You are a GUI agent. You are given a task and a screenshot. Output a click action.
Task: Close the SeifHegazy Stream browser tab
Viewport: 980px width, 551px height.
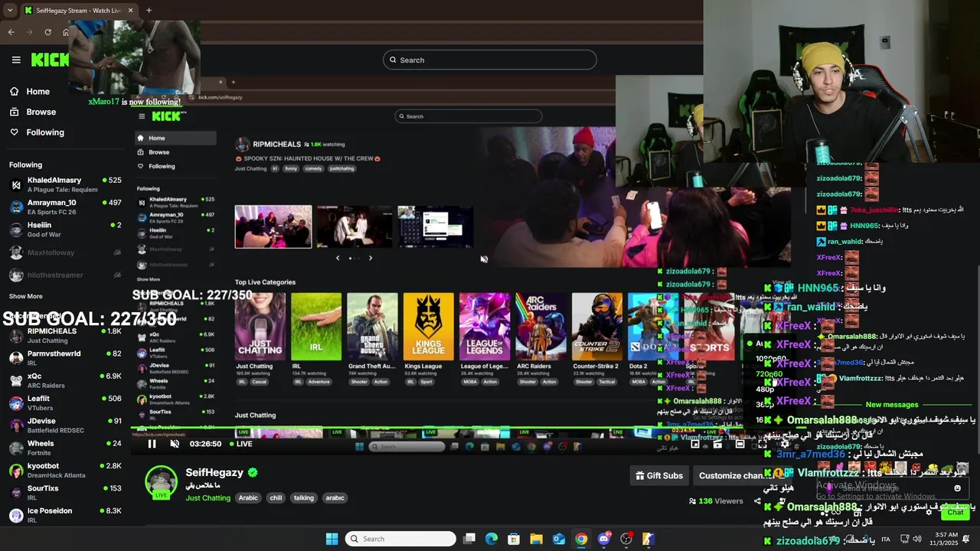[130, 11]
